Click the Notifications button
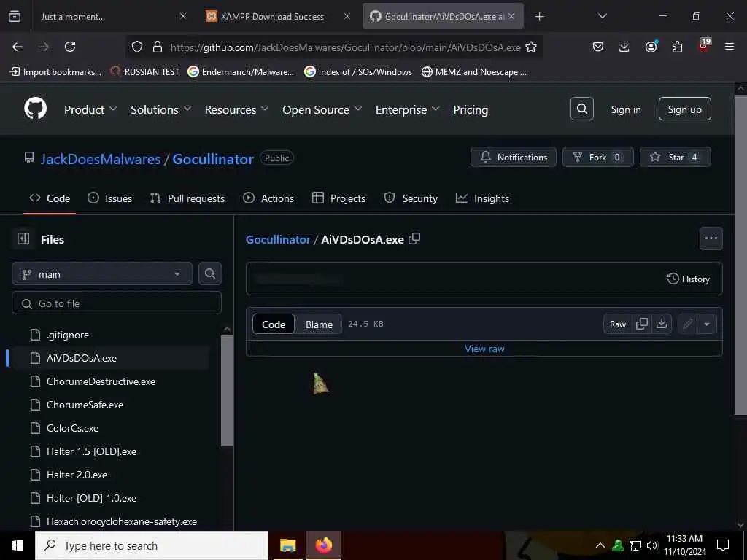 pyautogui.click(x=513, y=157)
